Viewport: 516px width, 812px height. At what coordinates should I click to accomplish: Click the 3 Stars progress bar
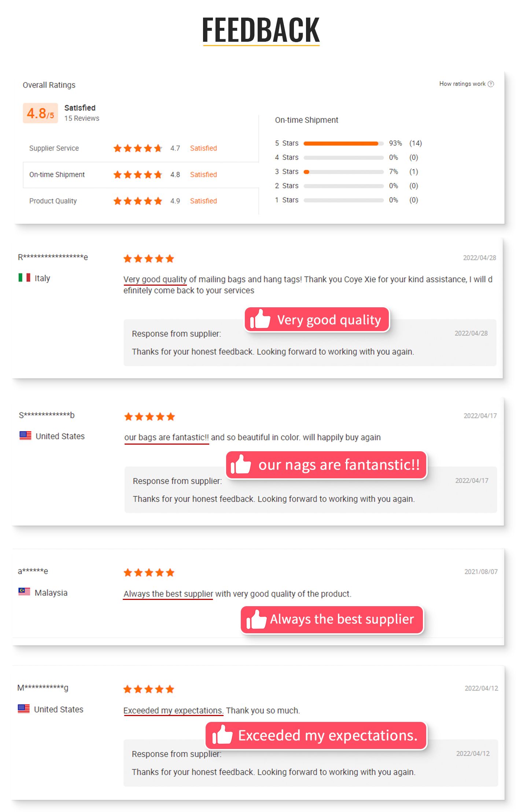343,172
